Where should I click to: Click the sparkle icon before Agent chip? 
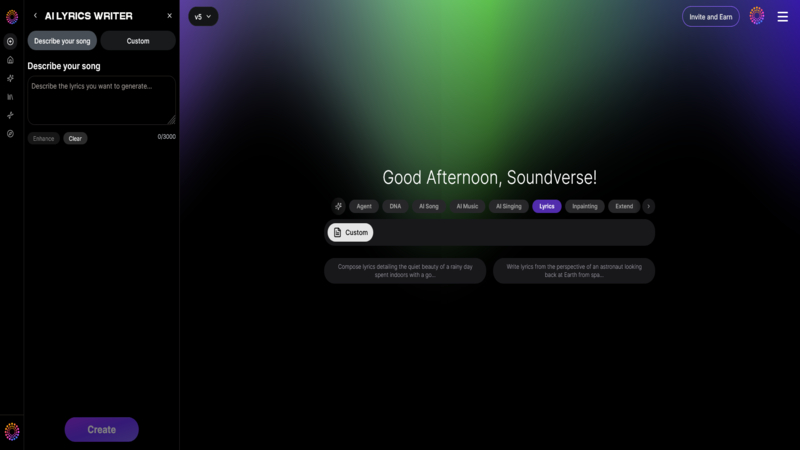click(338, 206)
